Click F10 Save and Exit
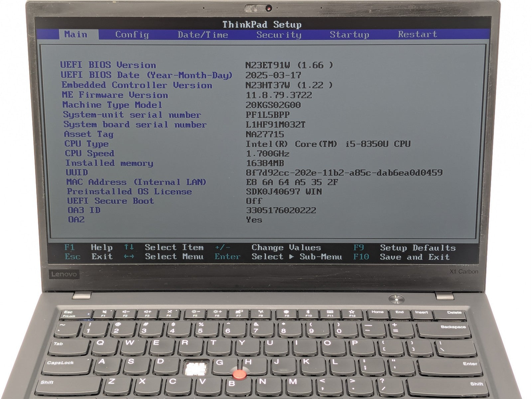Viewport: 532px width, 399px height. (x=414, y=257)
